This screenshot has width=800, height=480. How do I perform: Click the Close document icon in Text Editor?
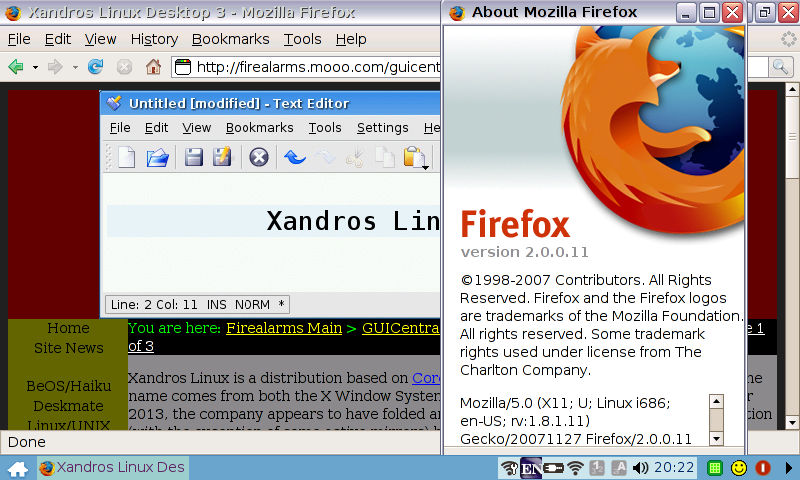259,157
